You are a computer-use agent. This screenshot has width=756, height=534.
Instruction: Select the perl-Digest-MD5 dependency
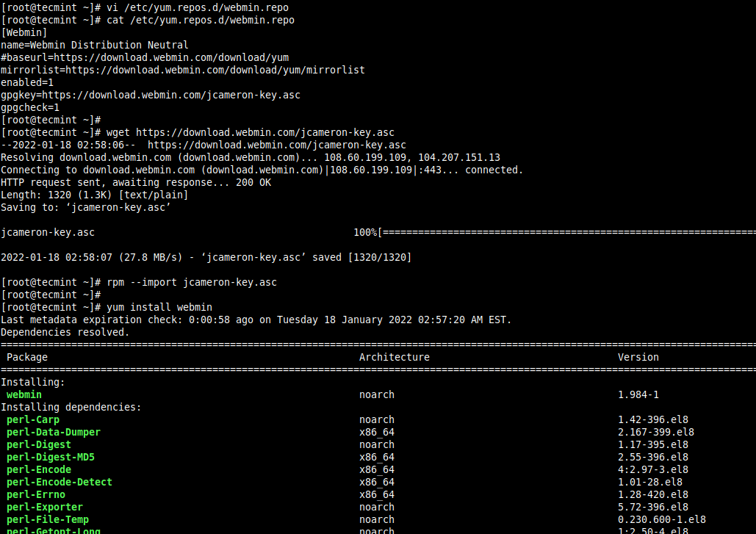[x=50, y=457]
